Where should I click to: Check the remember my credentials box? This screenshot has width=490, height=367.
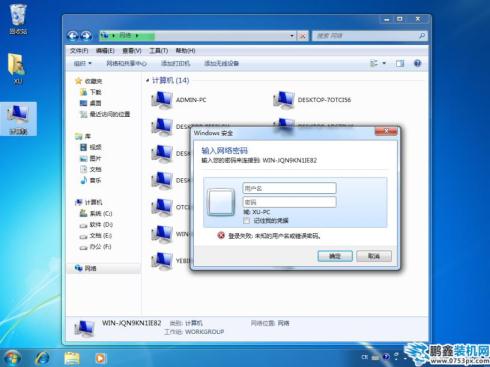[x=247, y=221]
